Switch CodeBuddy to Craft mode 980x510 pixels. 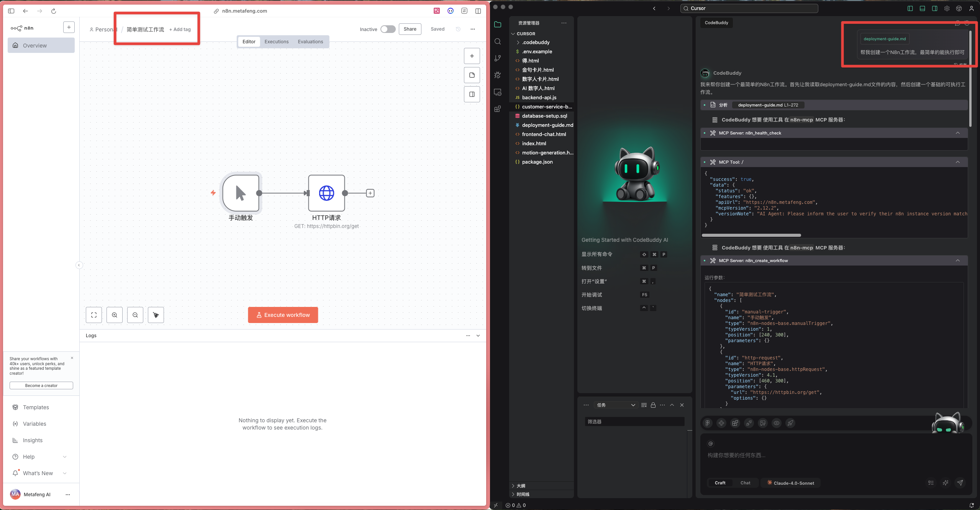[720, 483]
